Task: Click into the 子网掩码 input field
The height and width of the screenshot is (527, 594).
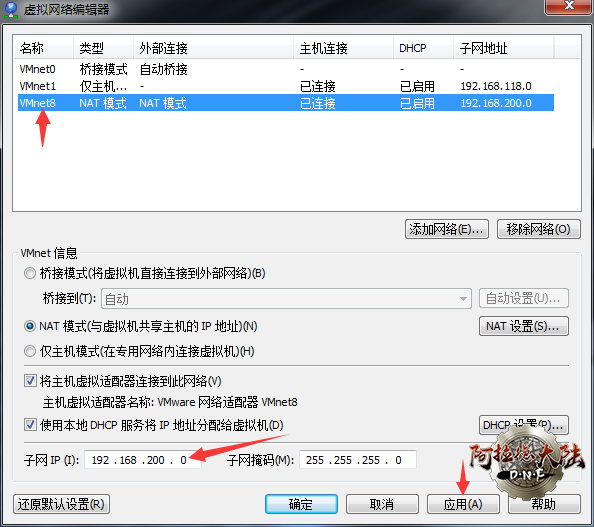Action: (x=358, y=460)
